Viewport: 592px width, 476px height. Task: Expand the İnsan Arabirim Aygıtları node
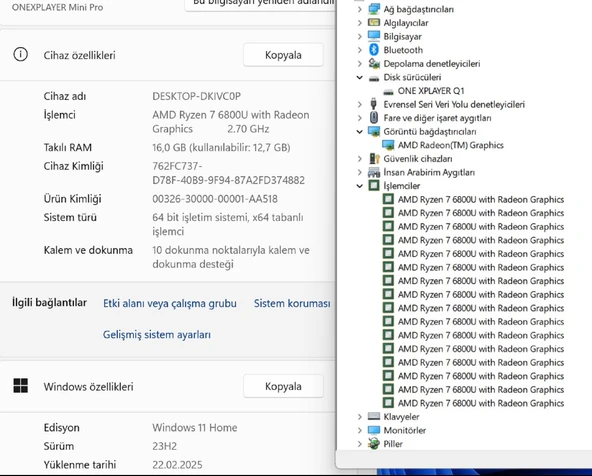click(x=360, y=172)
